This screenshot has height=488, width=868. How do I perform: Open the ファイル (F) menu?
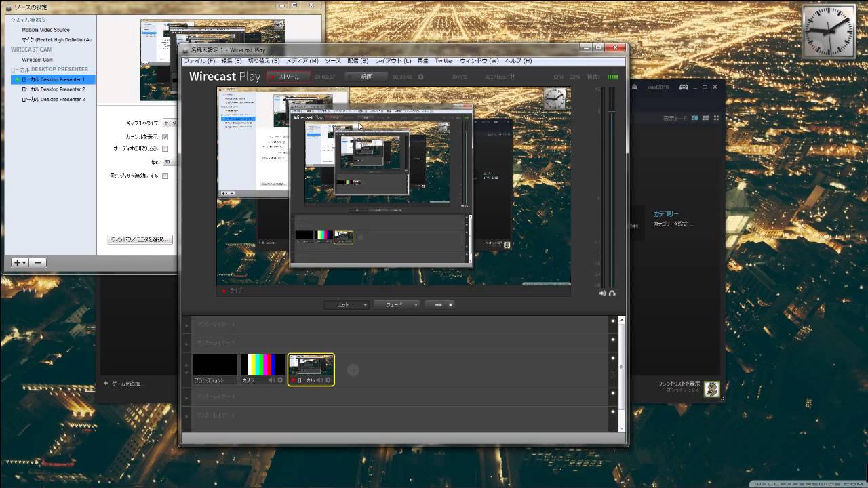(x=199, y=61)
